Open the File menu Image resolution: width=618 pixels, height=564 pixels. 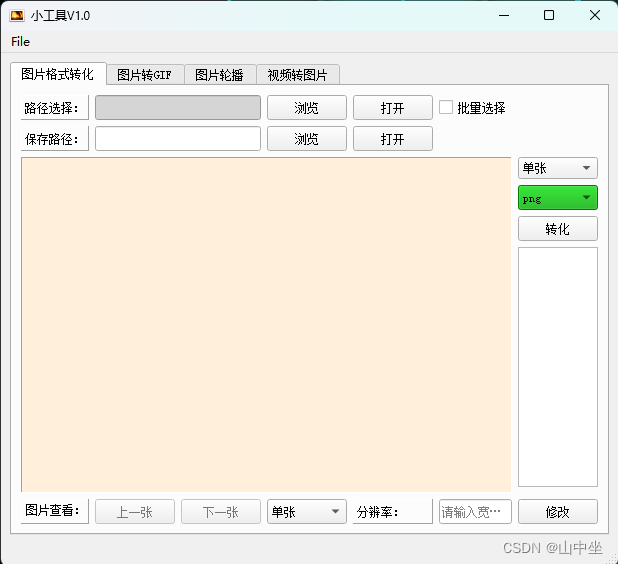pos(20,42)
